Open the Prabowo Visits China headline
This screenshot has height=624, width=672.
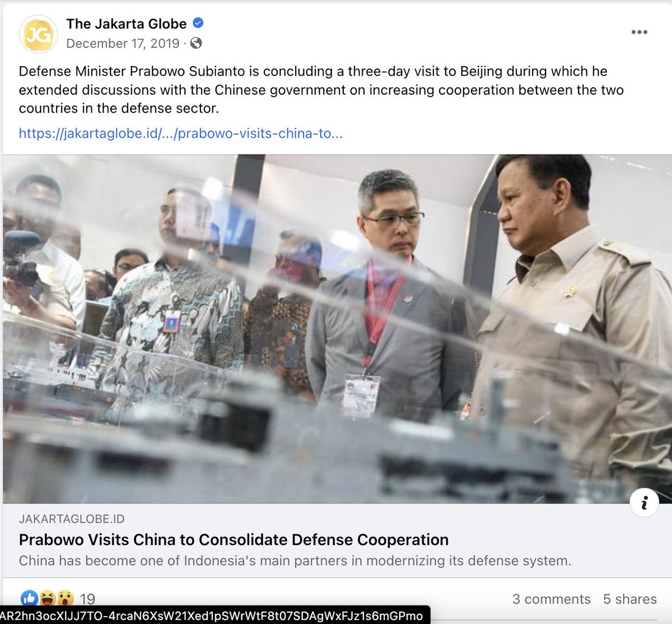pyautogui.click(x=234, y=539)
